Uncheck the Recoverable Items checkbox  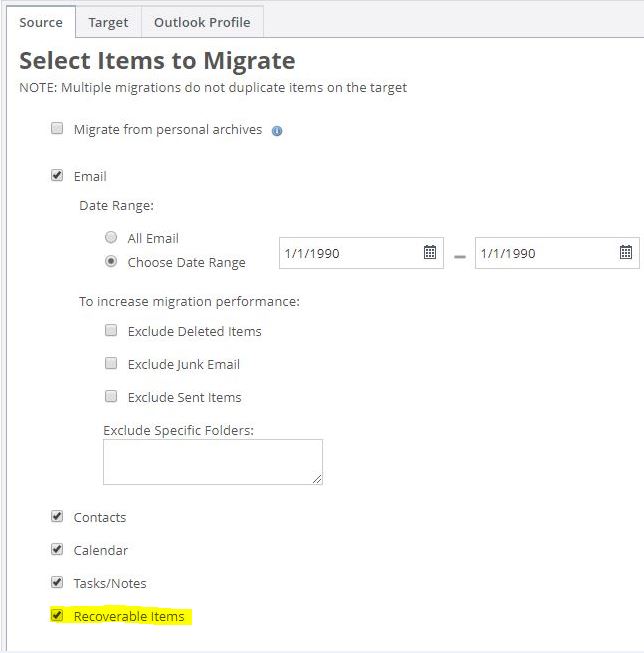tap(57, 616)
